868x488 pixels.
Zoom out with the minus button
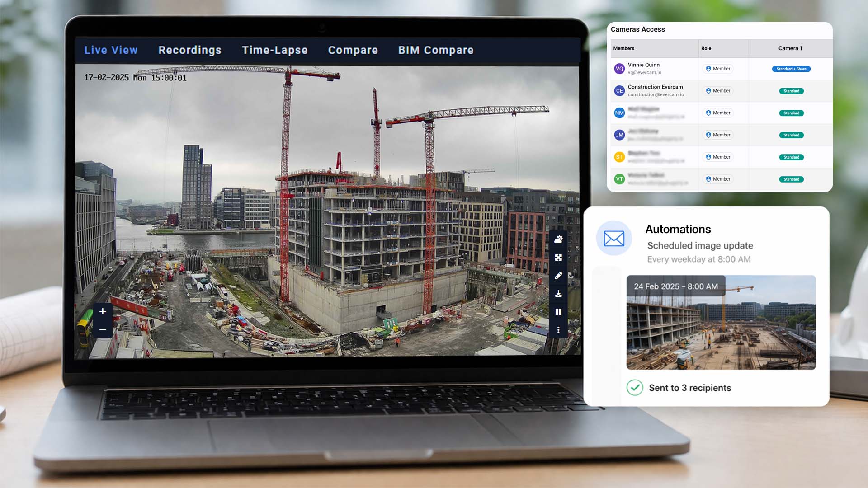point(103,329)
